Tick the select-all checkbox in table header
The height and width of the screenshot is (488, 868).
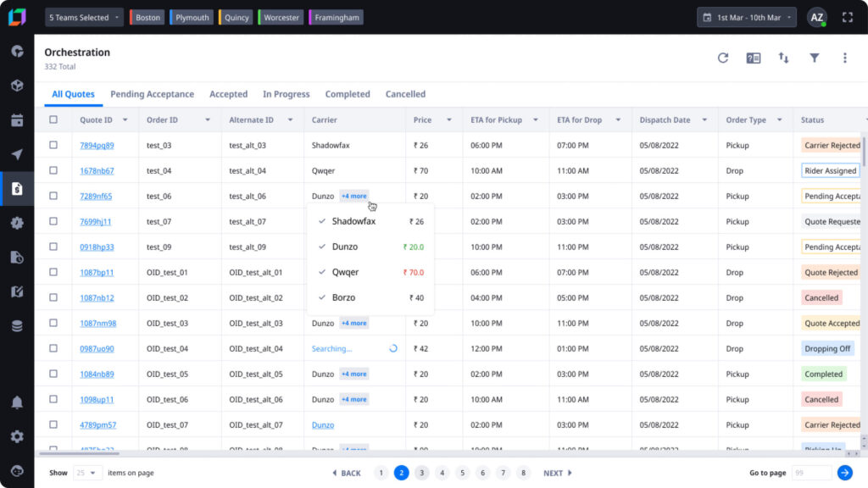(x=53, y=119)
